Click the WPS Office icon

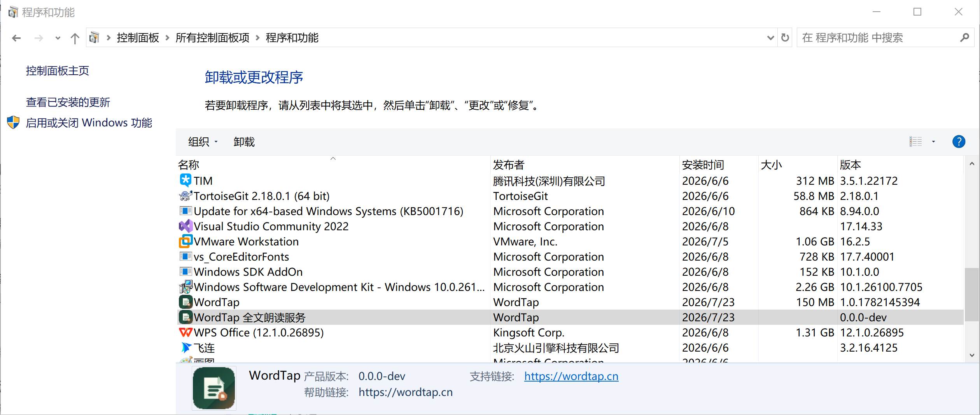(185, 332)
